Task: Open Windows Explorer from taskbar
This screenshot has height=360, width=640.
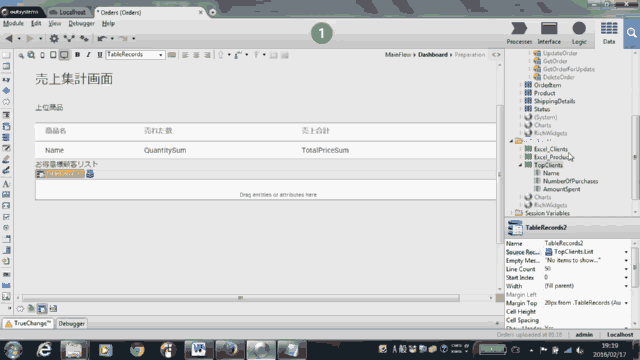Action: click(x=74, y=350)
